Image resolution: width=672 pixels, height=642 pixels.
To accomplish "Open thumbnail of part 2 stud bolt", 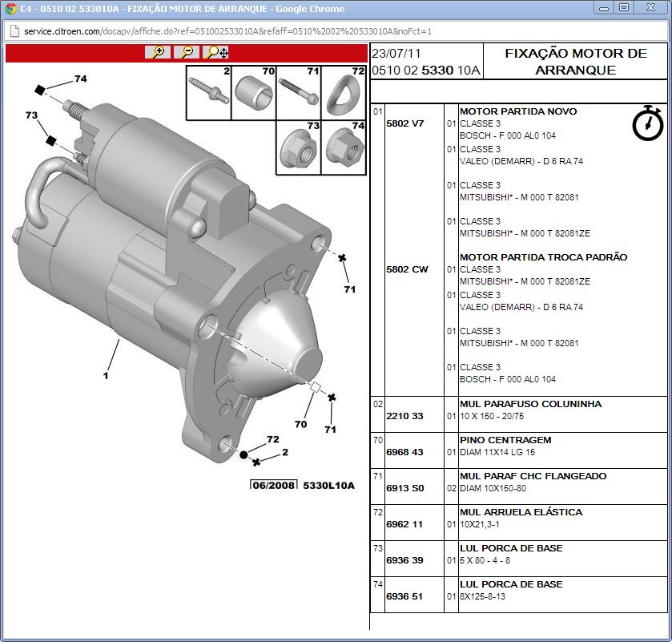I will (209, 93).
